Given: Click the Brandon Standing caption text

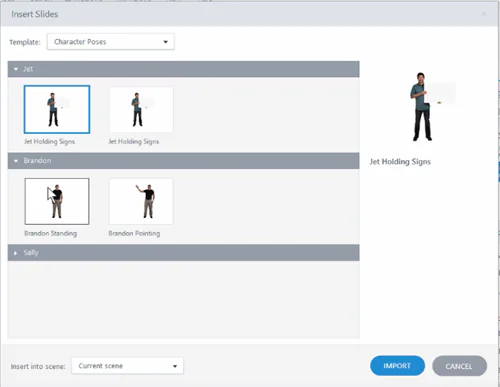Looking at the screenshot, I should pos(51,233).
